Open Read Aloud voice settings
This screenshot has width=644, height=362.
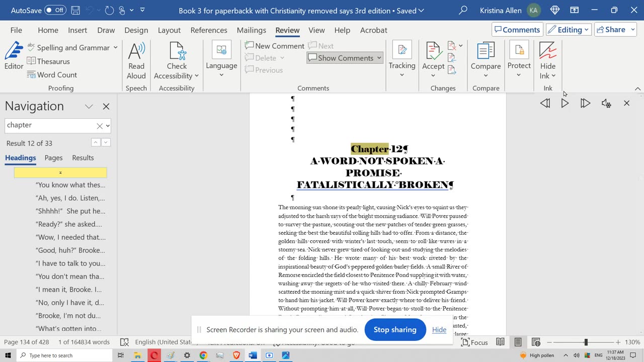pos(606,103)
